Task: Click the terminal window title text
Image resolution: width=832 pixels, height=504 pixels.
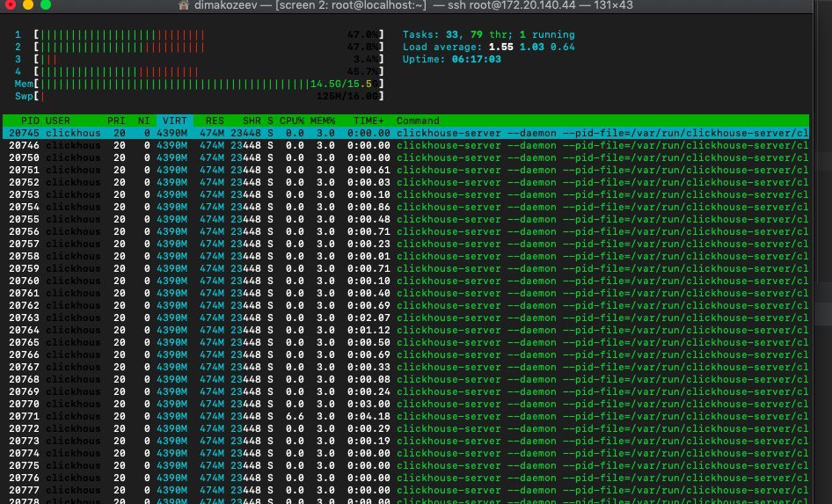Action: pos(413,5)
